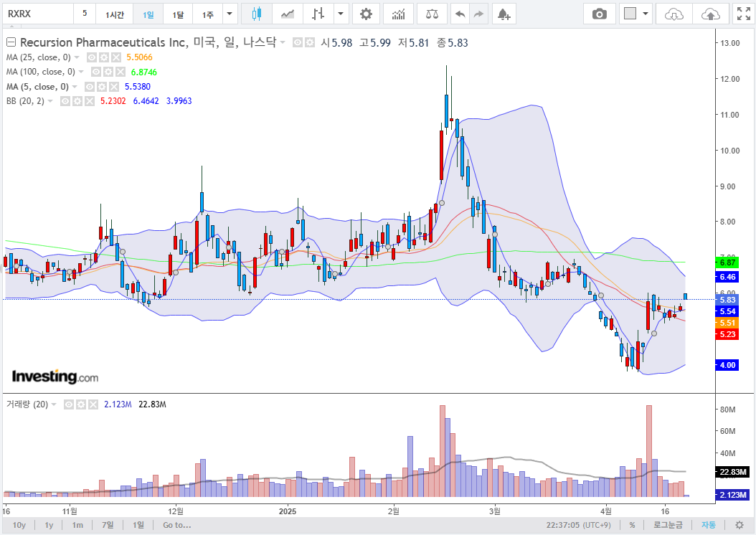Toggle log scale 로그눈금
756x535 pixels.
[668, 525]
